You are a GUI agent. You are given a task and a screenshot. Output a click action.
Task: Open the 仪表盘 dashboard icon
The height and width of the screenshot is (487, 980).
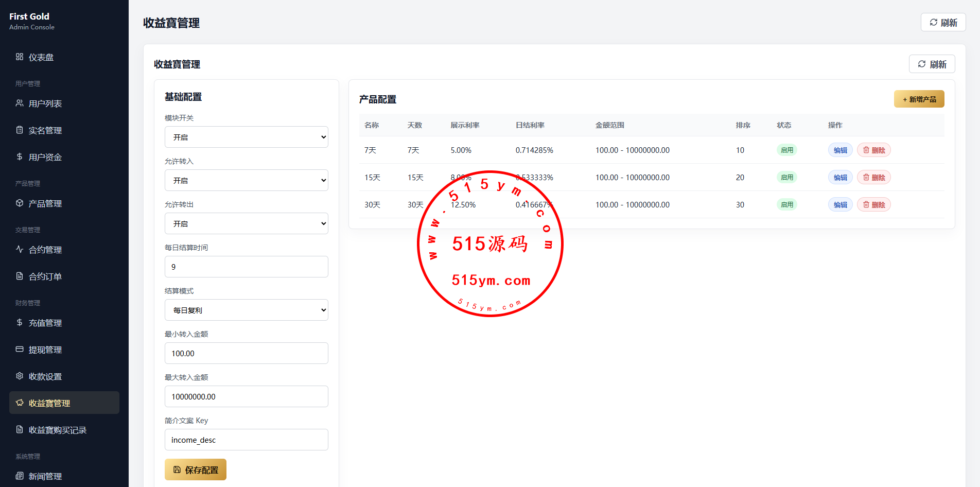point(20,57)
